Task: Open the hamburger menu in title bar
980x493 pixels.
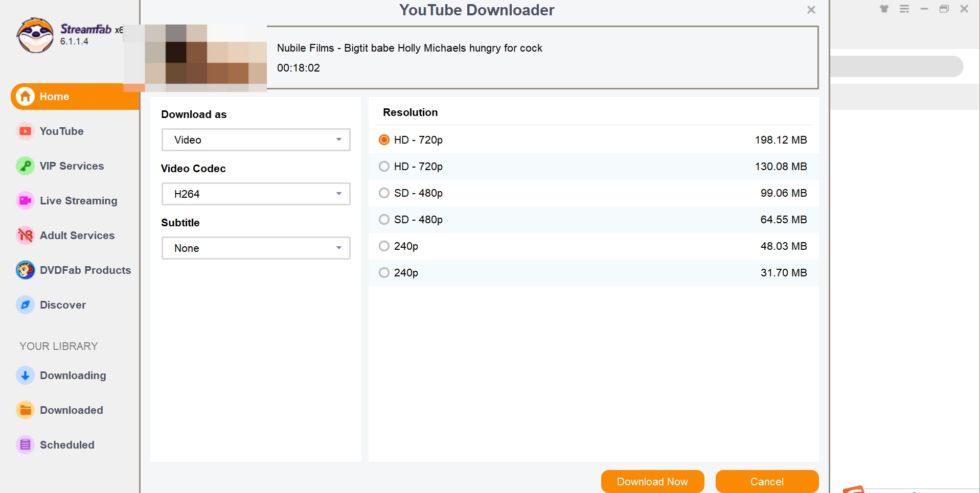Action: coord(904,9)
